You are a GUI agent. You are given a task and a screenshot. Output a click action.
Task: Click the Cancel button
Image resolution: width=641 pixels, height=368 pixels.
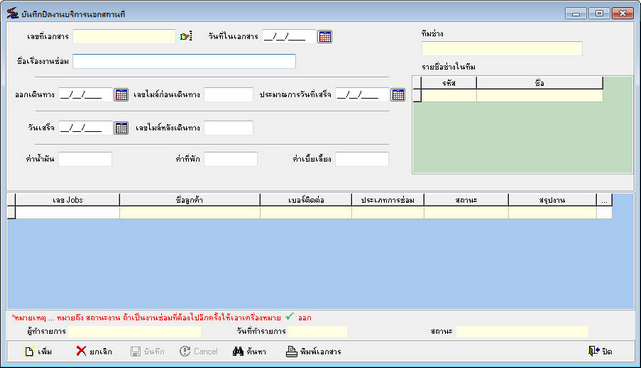[x=199, y=351]
